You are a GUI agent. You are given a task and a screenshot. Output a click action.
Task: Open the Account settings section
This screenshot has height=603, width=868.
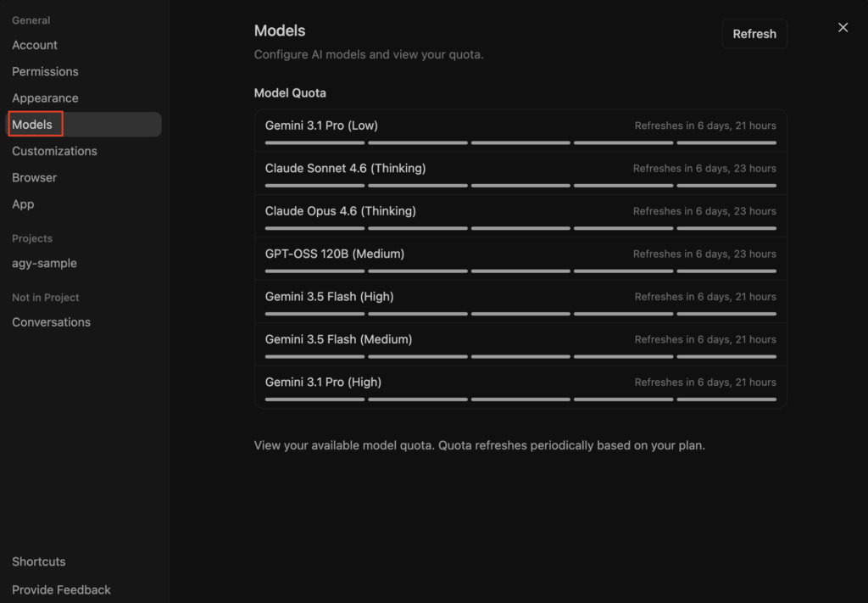34,45
